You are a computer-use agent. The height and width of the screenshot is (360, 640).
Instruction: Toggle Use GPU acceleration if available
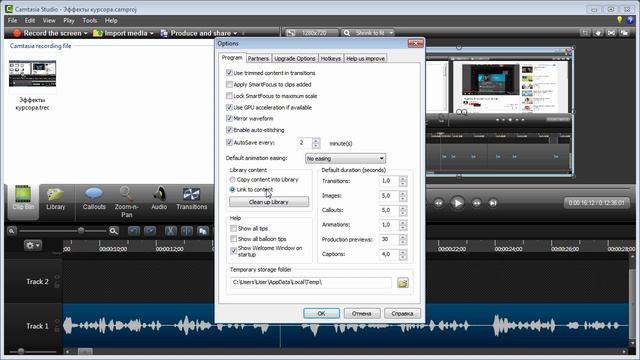click(x=229, y=107)
